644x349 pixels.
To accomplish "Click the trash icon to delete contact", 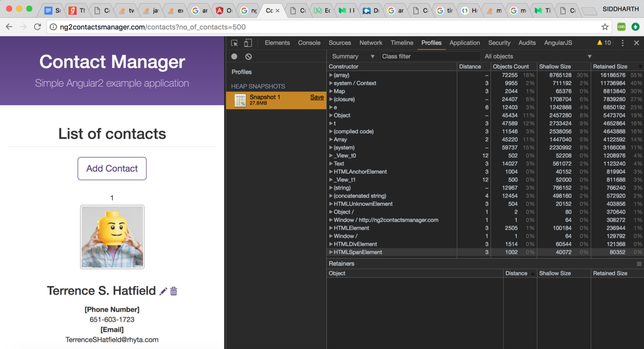I will (x=173, y=291).
